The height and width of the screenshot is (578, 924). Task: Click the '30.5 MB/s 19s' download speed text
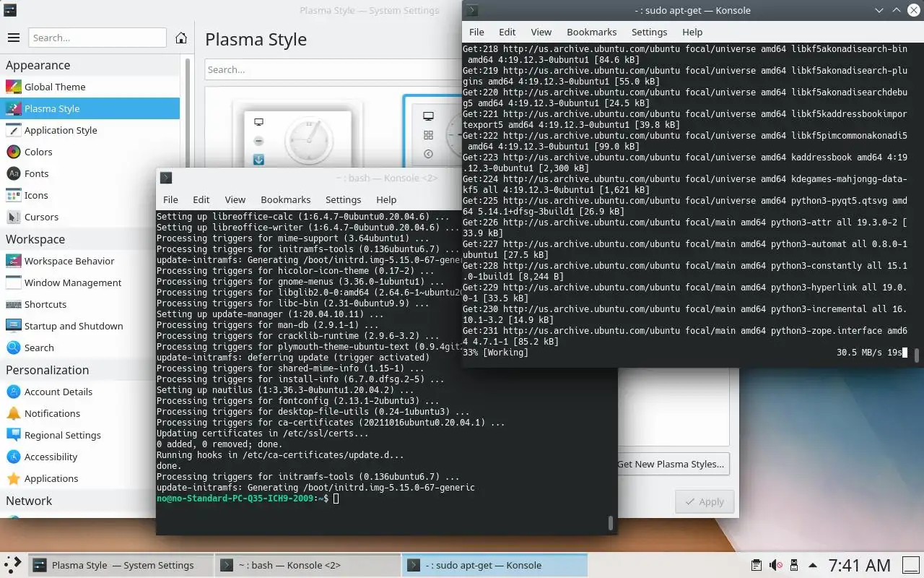tap(869, 353)
